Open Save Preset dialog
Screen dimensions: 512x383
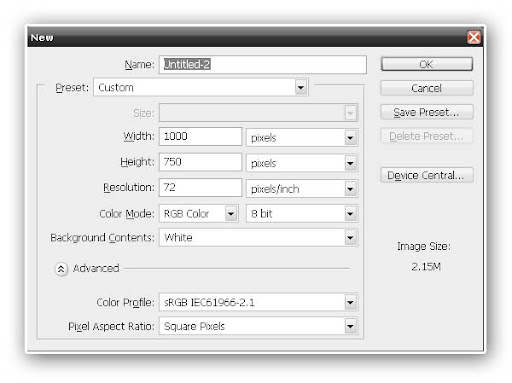pyautogui.click(x=427, y=112)
